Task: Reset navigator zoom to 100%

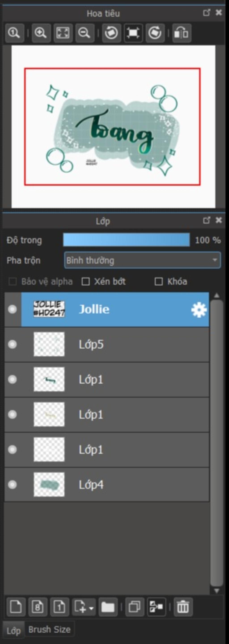Action: tap(14, 33)
